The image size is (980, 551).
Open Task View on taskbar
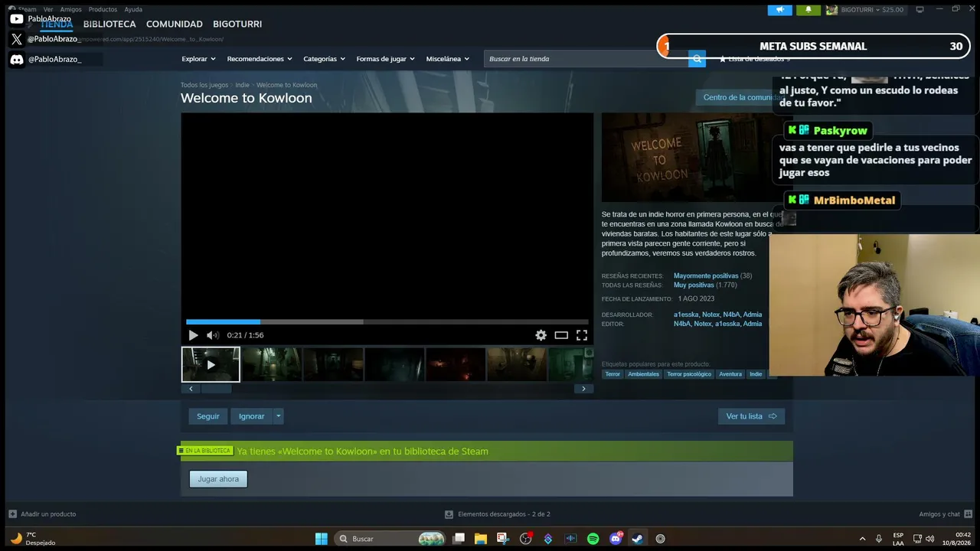459,539
